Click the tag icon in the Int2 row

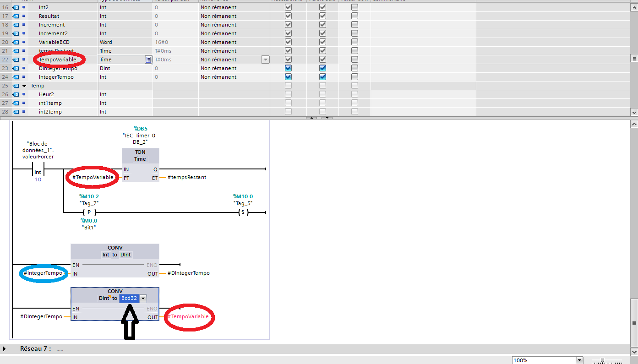(15, 7)
